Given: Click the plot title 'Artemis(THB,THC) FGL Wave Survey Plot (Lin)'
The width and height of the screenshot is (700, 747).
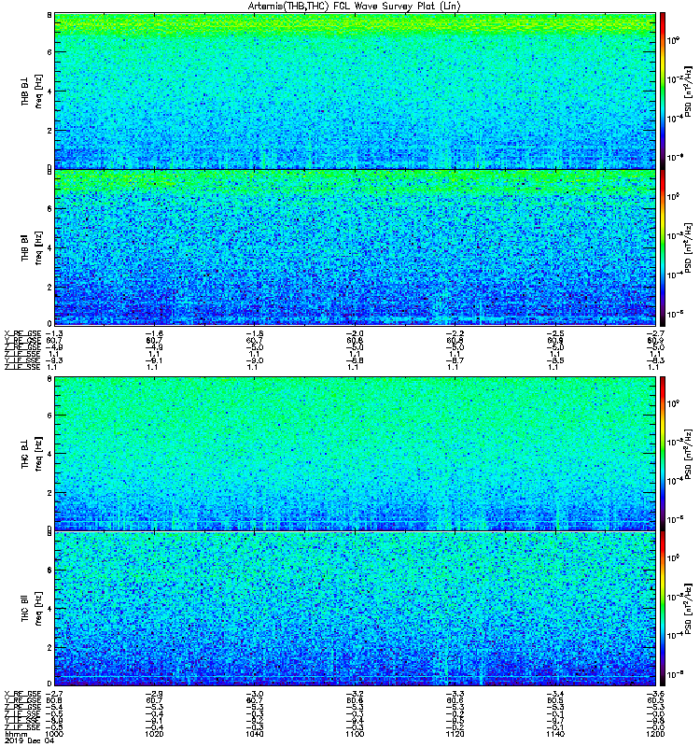Looking at the screenshot, I should [x=355, y=7].
